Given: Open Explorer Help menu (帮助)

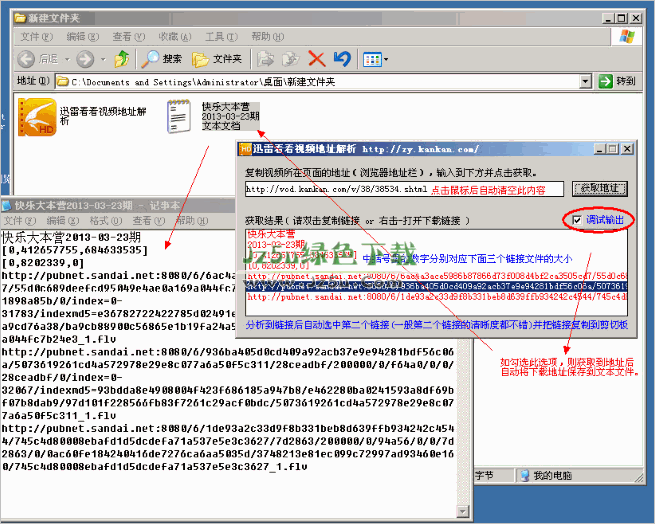Looking at the screenshot, I should pos(267,37).
